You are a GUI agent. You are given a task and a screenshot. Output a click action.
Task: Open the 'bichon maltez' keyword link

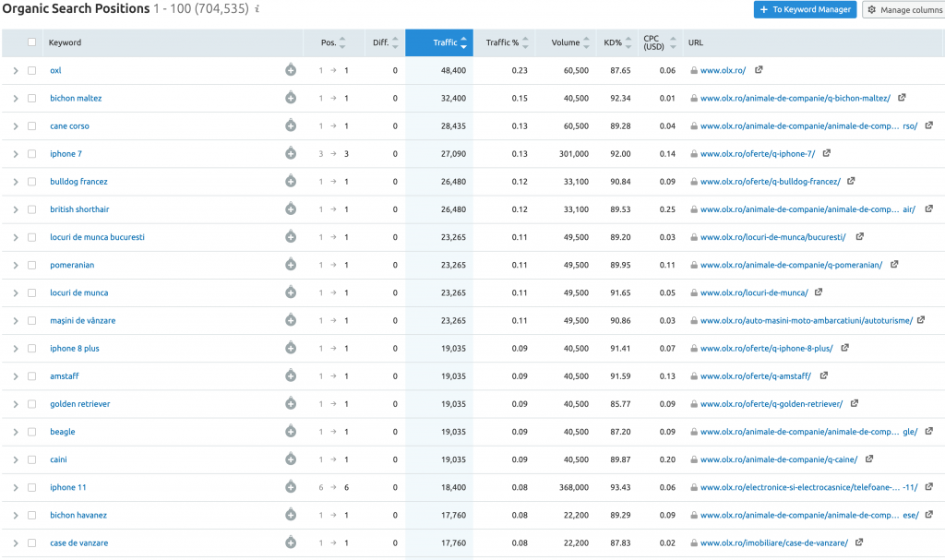76,99
